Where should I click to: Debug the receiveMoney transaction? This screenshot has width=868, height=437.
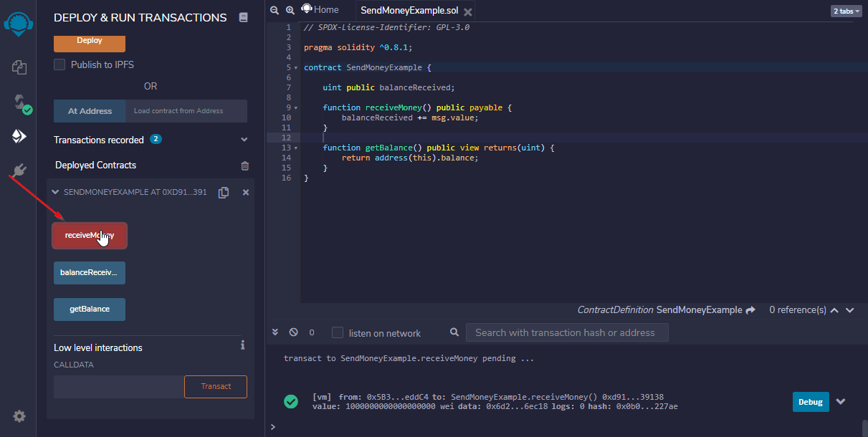pyautogui.click(x=811, y=402)
